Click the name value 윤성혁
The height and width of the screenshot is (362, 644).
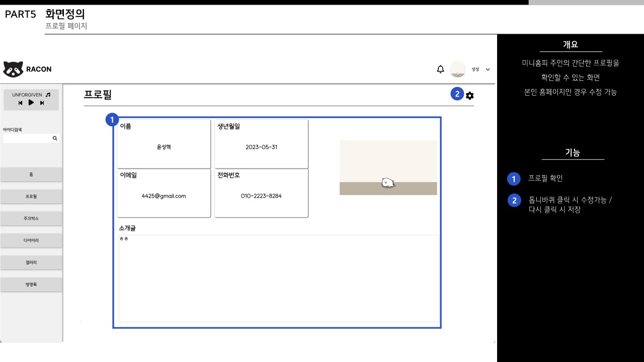coord(164,147)
